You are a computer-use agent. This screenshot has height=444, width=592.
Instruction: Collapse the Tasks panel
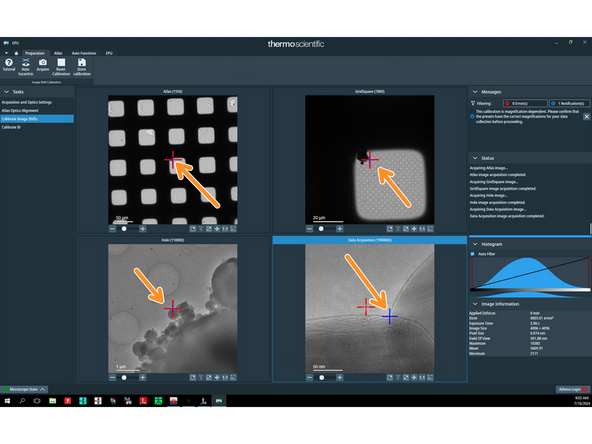pyautogui.click(x=6, y=92)
